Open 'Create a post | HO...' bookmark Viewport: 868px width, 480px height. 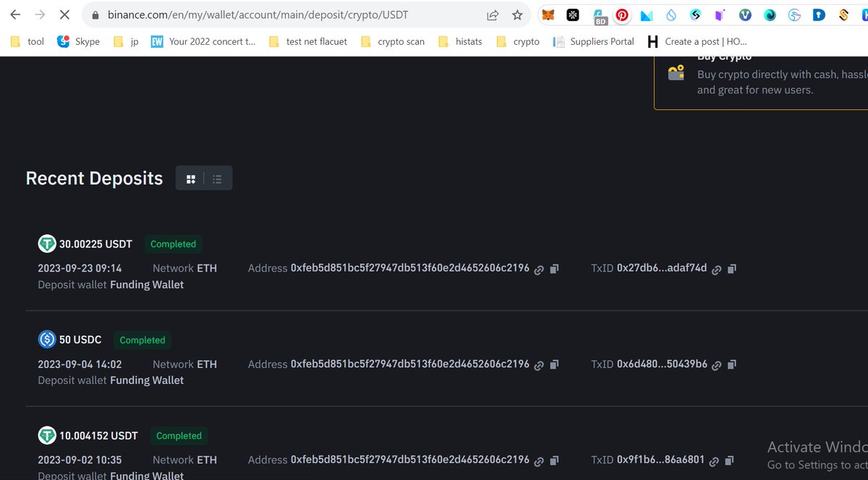point(697,41)
